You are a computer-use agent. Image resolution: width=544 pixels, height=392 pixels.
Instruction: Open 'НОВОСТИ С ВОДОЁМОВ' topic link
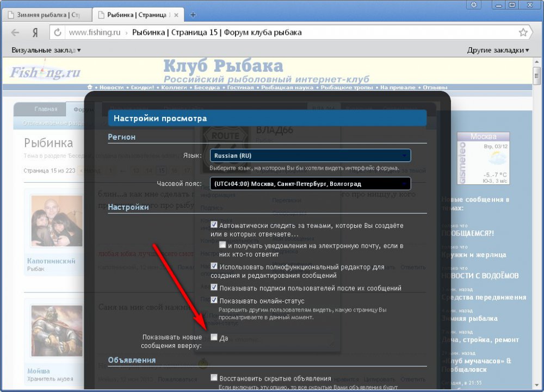click(480, 276)
